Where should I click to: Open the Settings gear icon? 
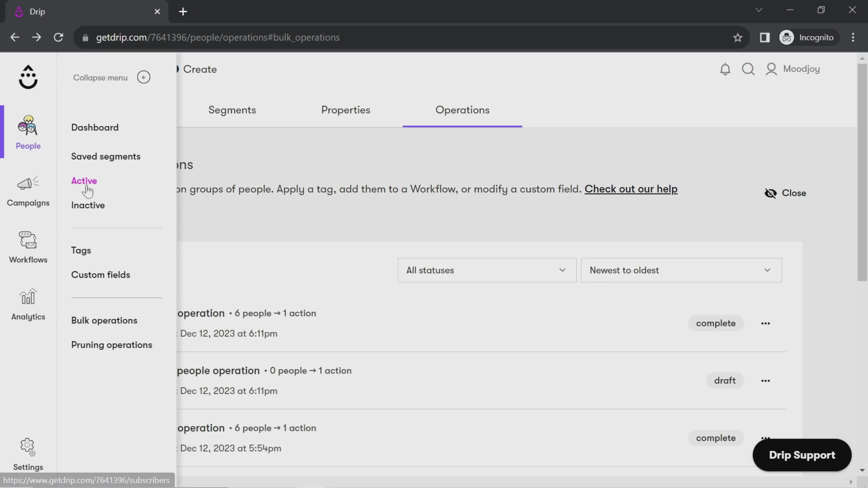[x=28, y=447]
